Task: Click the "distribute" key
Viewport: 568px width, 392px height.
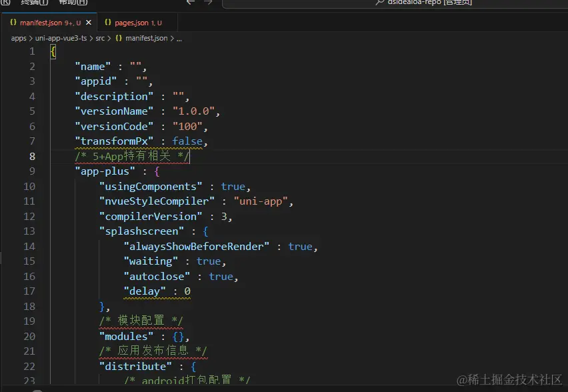Action: 135,367
